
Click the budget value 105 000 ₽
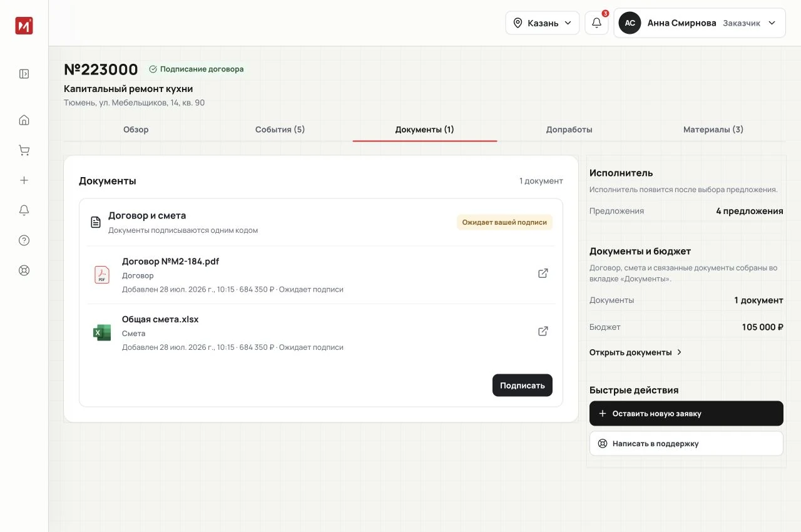pos(763,327)
